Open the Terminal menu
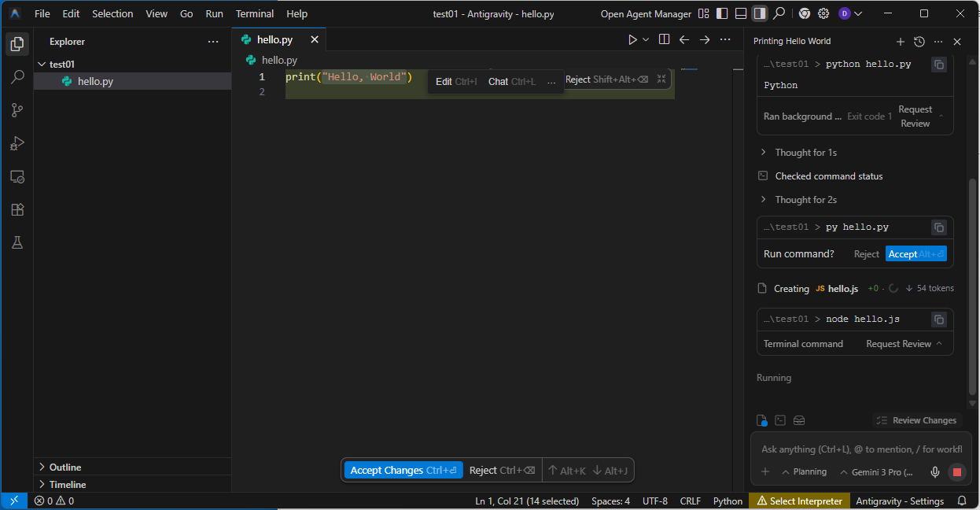This screenshot has width=980, height=510. click(x=255, y=13)
